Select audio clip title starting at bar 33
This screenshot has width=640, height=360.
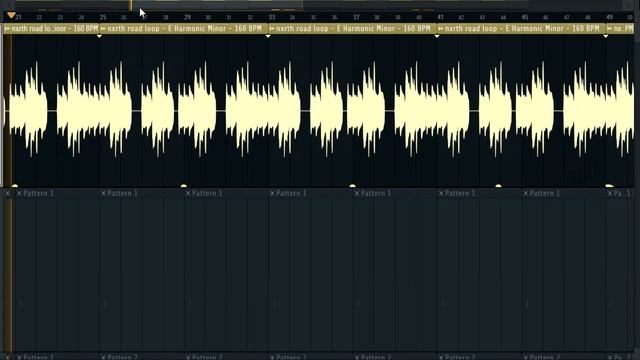click(x=353, y=29)
